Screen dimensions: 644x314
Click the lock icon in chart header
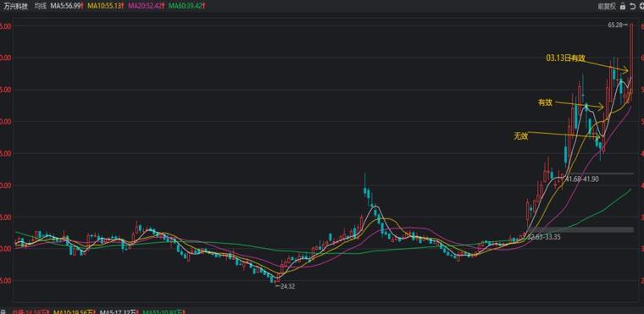pos(623,6)
